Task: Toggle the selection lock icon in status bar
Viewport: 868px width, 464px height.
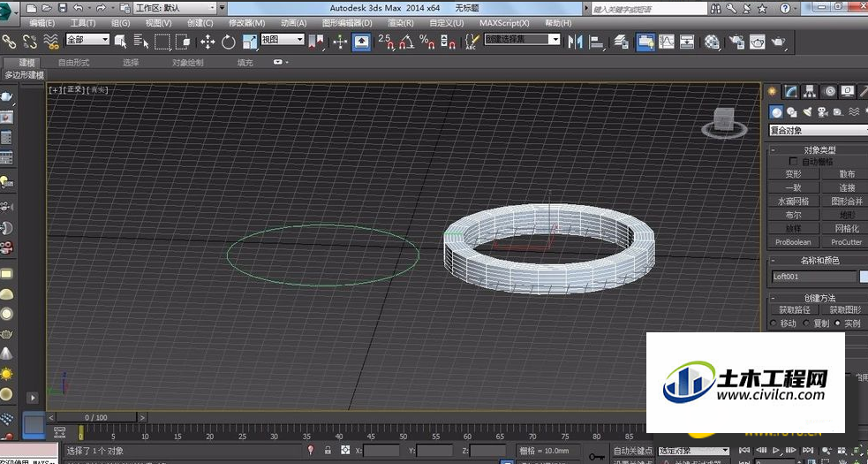Action: coord(328,450)
